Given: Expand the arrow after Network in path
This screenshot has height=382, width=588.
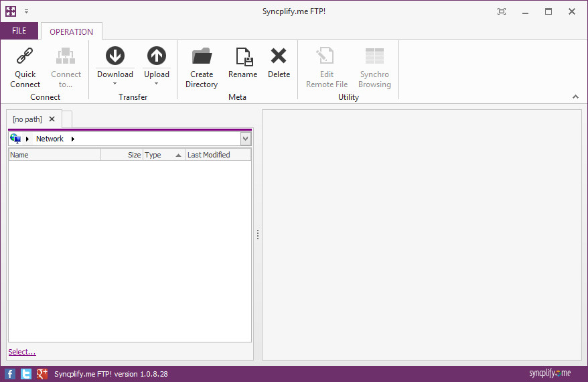Looking at the screenshot, I should click(73, 139).
